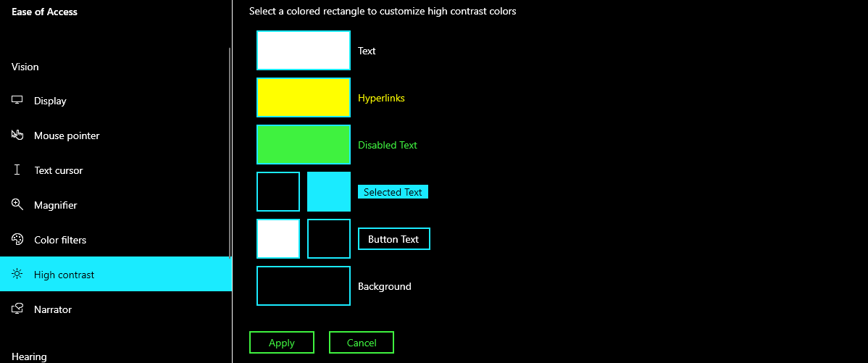Click the High contrast sun icon
868x363 pixels.
coord(17,274)
